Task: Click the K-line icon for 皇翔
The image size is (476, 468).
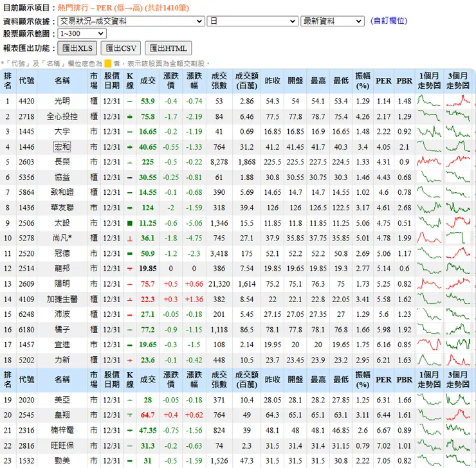Action: point(130,415)
